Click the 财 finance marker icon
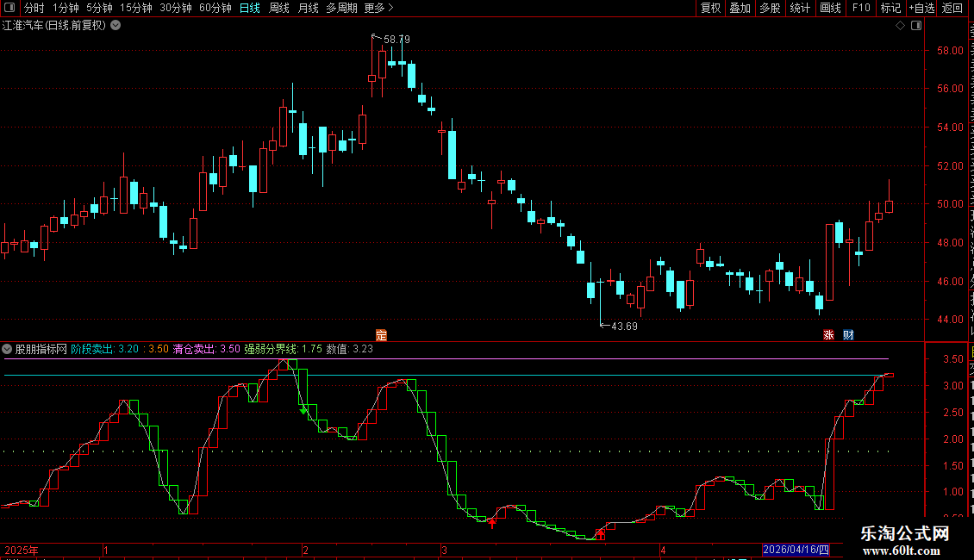This screenshot has height=560, width=974. click(848, 334)
